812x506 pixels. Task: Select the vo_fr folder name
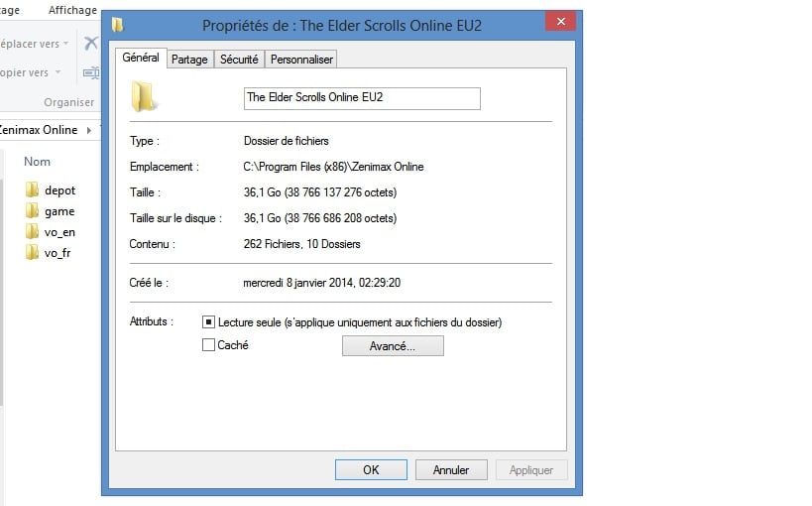point(58,253)
